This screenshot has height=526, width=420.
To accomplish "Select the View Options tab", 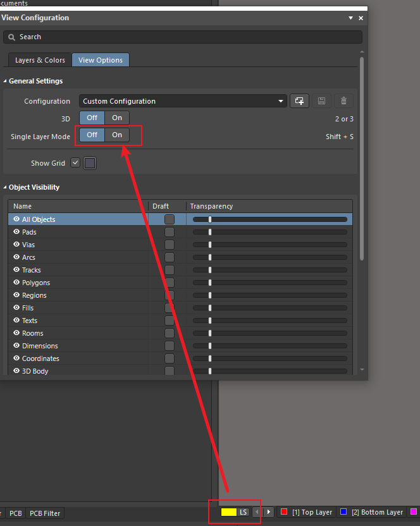I will [x=101, y=60].
